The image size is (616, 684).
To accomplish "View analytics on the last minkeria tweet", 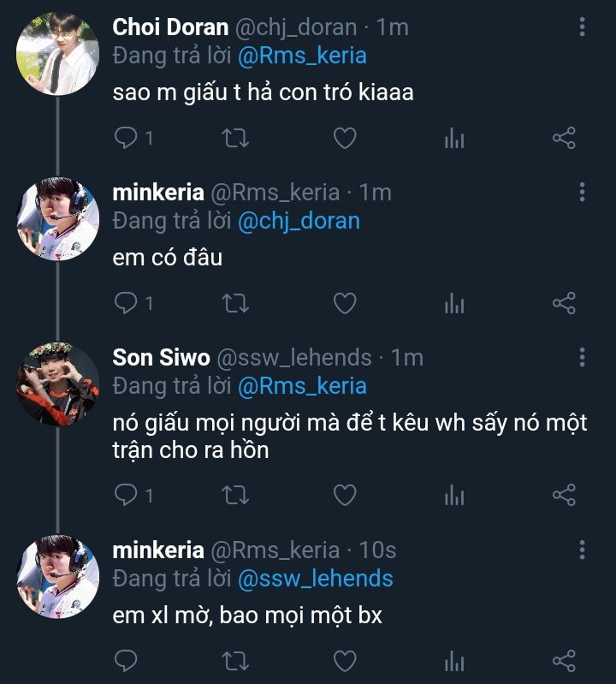I will (454, 660).
